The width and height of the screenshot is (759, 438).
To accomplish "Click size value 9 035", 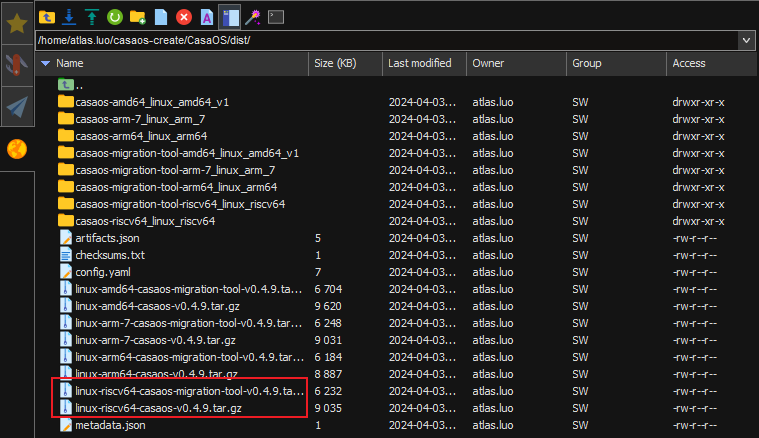I will [328, 408].
